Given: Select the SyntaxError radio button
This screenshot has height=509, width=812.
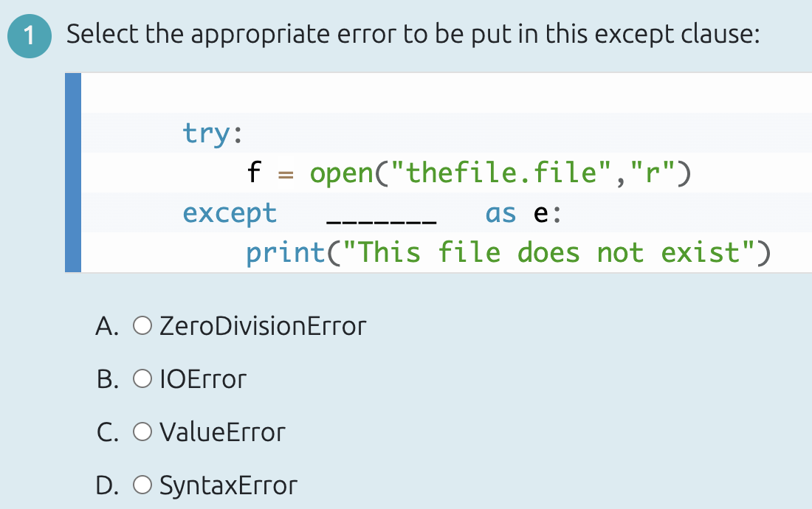Looking at the screenshot, I should (x=142, y=485).
